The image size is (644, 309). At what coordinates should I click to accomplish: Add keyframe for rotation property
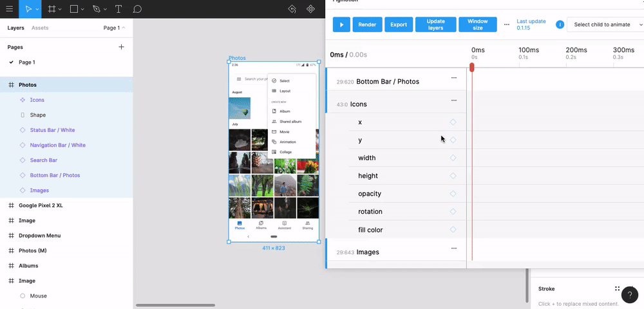[453, 212]
